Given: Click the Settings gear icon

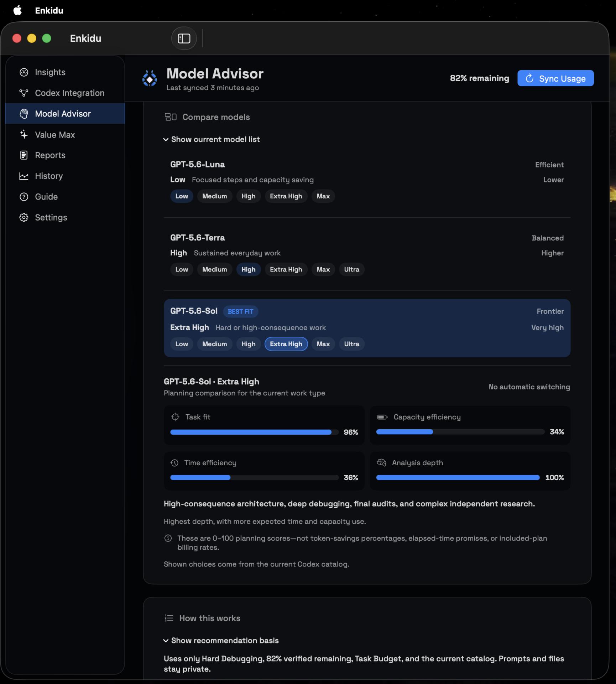Looking at the screenshot, I should 24,217.
